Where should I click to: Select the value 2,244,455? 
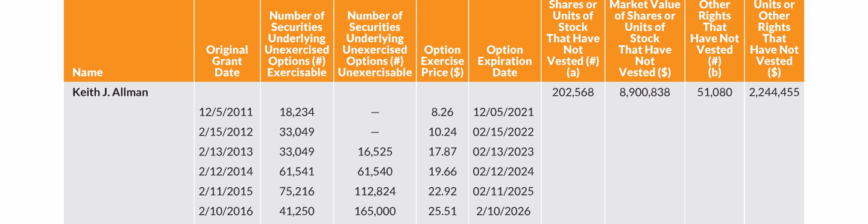(x=775, y=93)
